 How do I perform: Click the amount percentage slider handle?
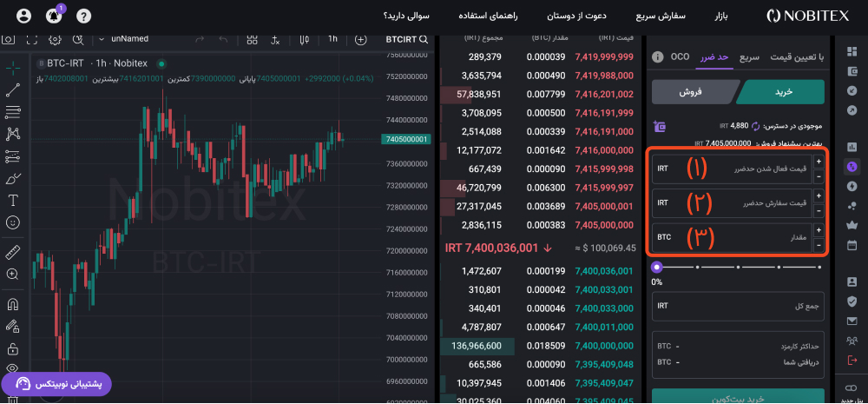pos(657,267)
